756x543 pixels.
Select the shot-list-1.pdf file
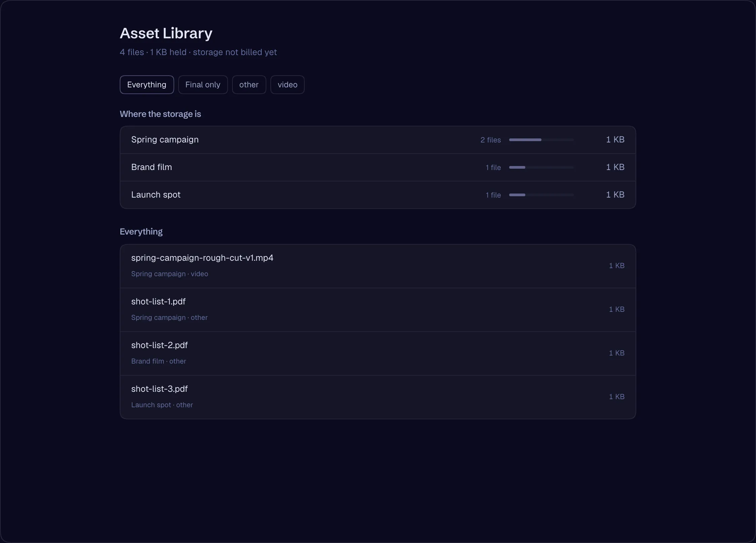[x=378, y=310]
